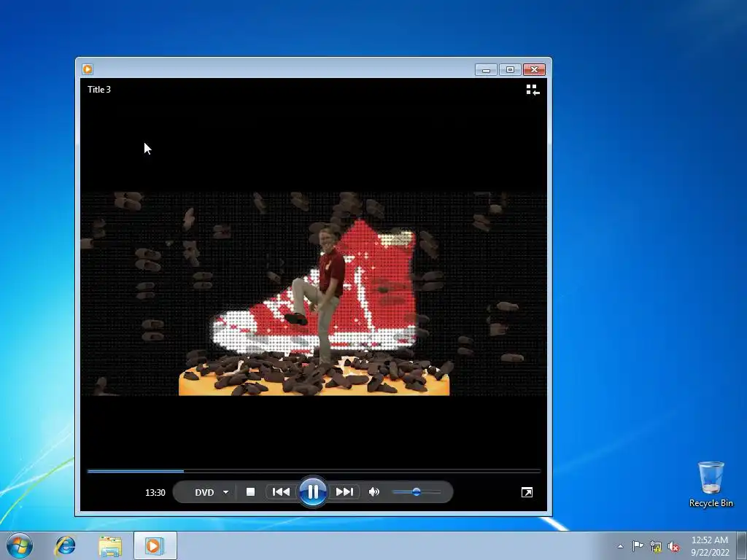Skip to previous chapter
The width and height of the screenshot is (747, 560).
pos(281,492)
